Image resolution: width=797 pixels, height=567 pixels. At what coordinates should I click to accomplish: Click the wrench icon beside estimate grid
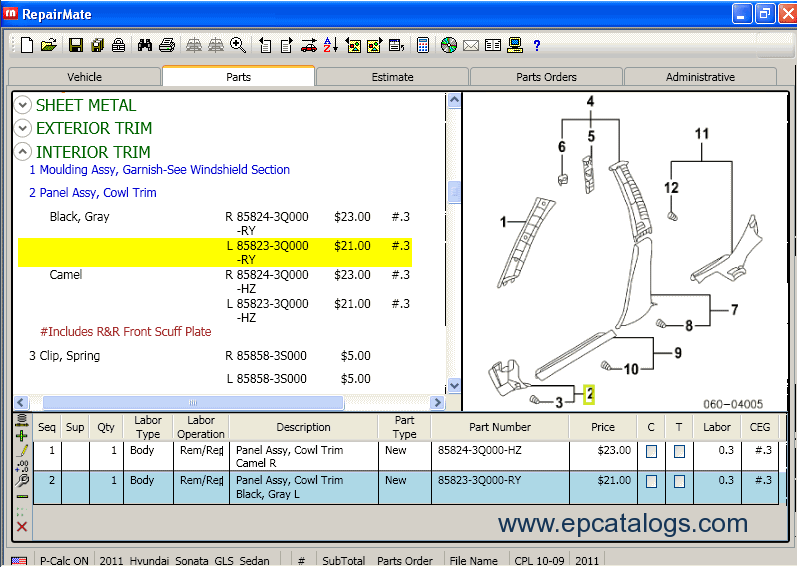22,481
